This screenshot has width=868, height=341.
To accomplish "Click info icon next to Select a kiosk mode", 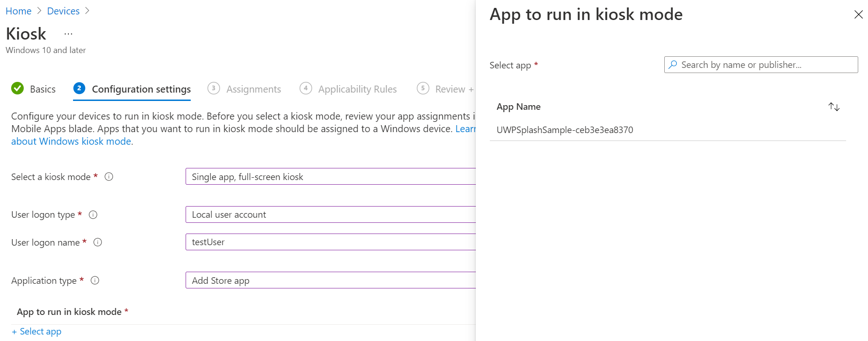I will pos(109,177).
